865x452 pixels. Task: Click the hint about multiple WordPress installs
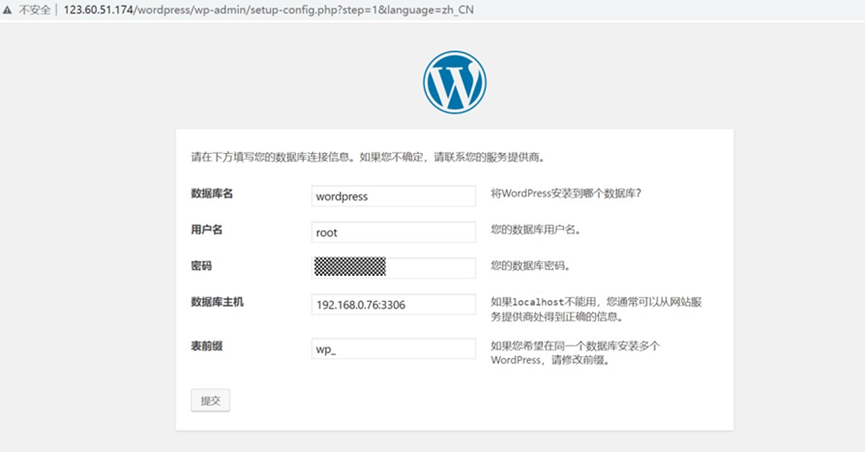[575, 353]
